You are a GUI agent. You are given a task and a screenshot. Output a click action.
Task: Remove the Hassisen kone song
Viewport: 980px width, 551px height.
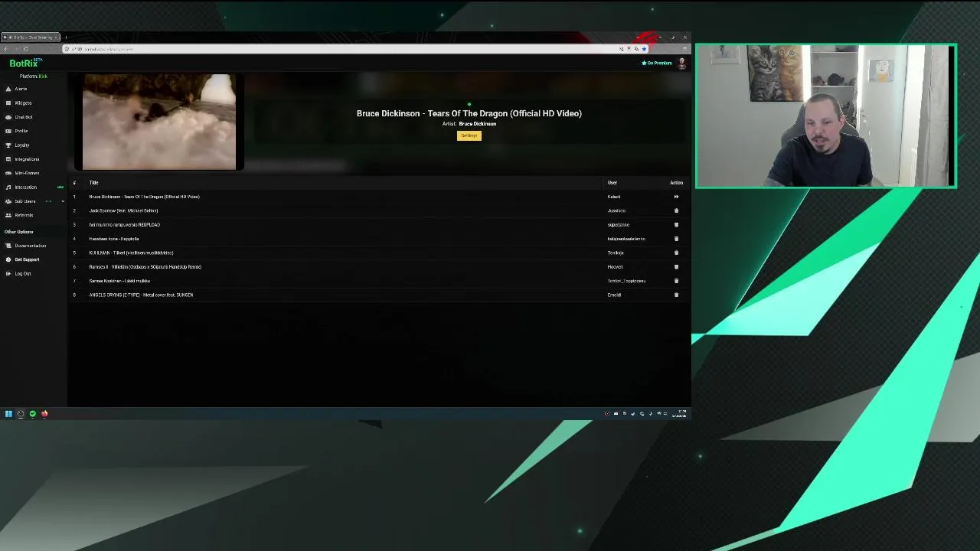[676, 239]
